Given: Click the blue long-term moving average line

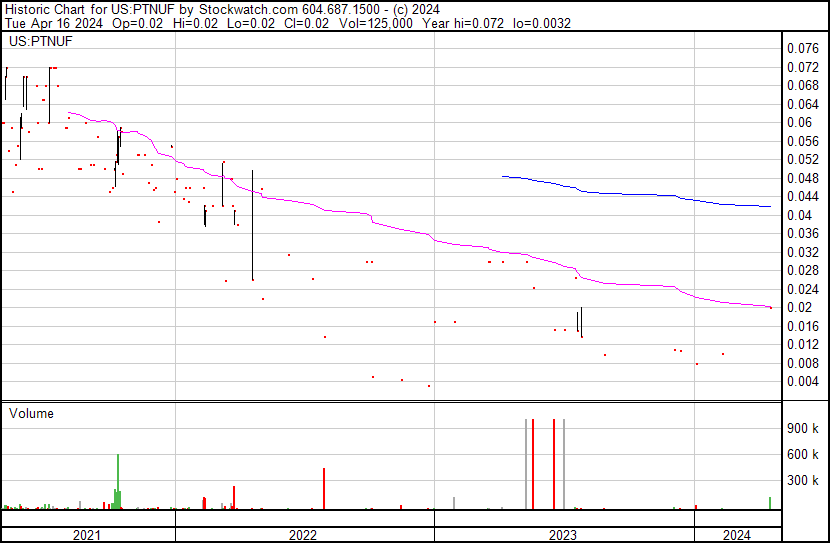Looking at the screenshot, I should [640, 194].
